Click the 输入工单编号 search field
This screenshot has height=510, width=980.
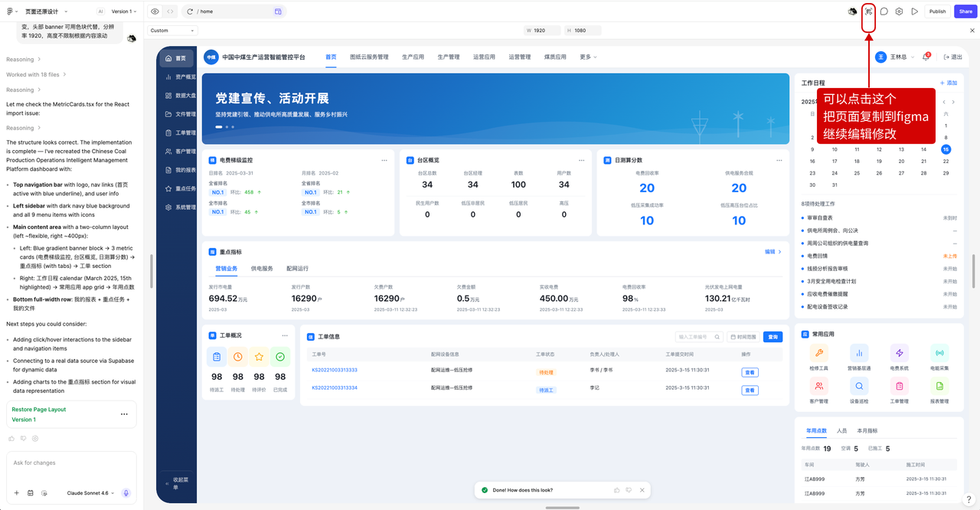[x=699, y=336]
